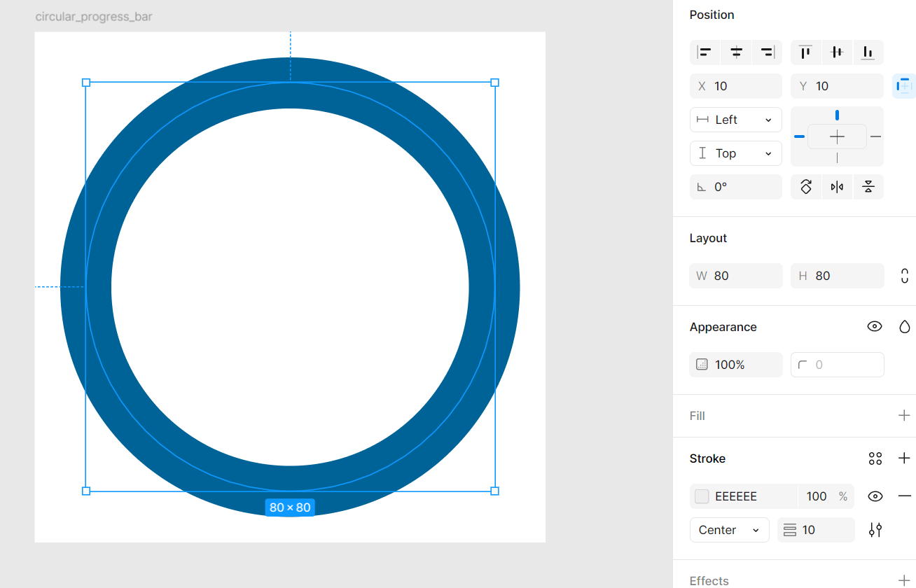Click the EEEEEE stroke color swatch
This screenshot has height=588, width=916.
701,496
